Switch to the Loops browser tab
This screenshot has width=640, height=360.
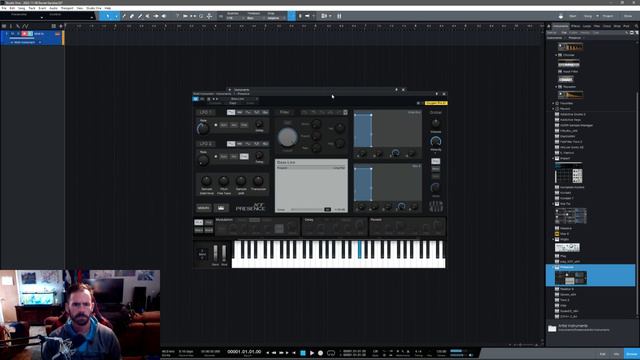point(587,26)
